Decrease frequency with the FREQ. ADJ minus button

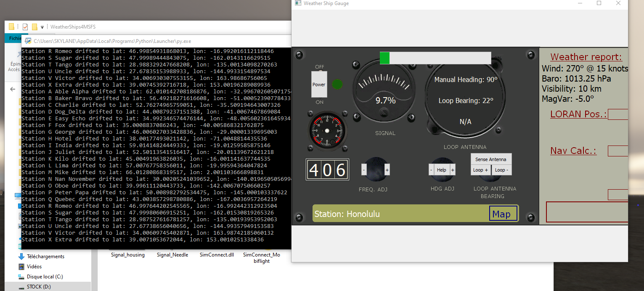(x=364, y=170)
